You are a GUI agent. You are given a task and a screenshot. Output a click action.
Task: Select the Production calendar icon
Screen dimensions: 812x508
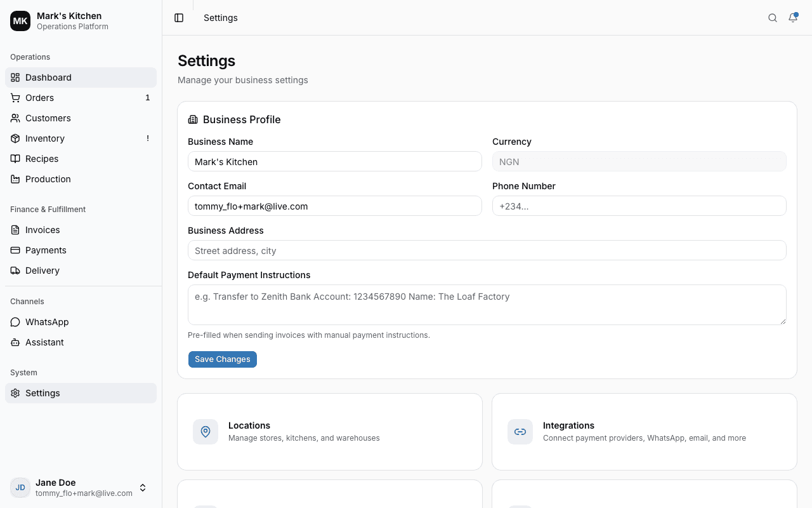(x=15, y=179)
